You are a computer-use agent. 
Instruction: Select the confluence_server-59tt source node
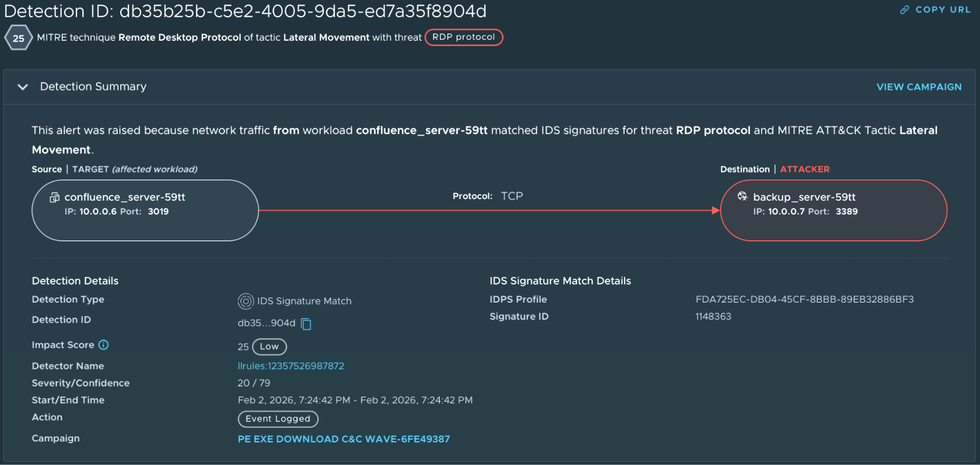[x=145, y=210]
